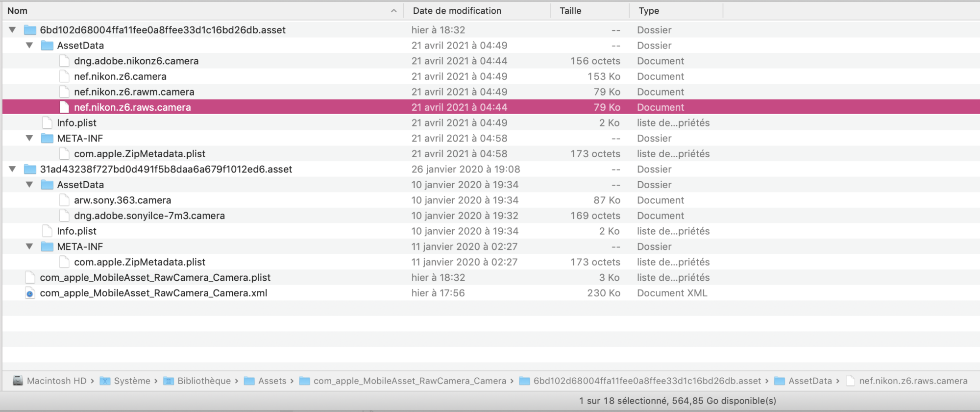Select the arw.sony.363.camera file name
Viewport: 980px width, 412px height.
click(x=122, y=200)
